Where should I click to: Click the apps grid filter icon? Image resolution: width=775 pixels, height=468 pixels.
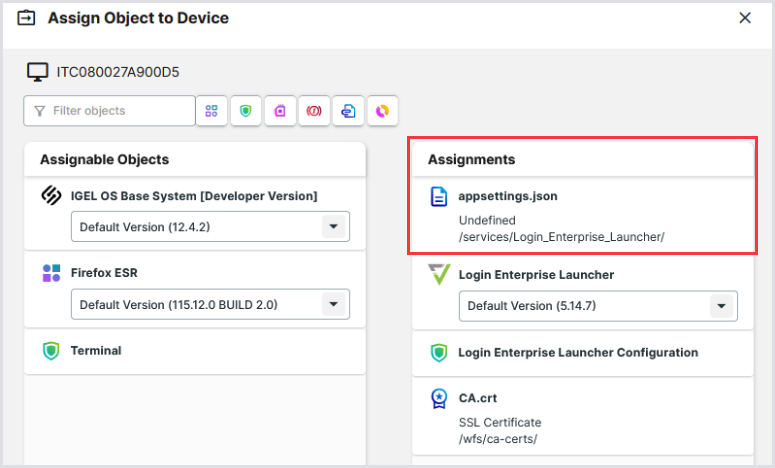211,111
